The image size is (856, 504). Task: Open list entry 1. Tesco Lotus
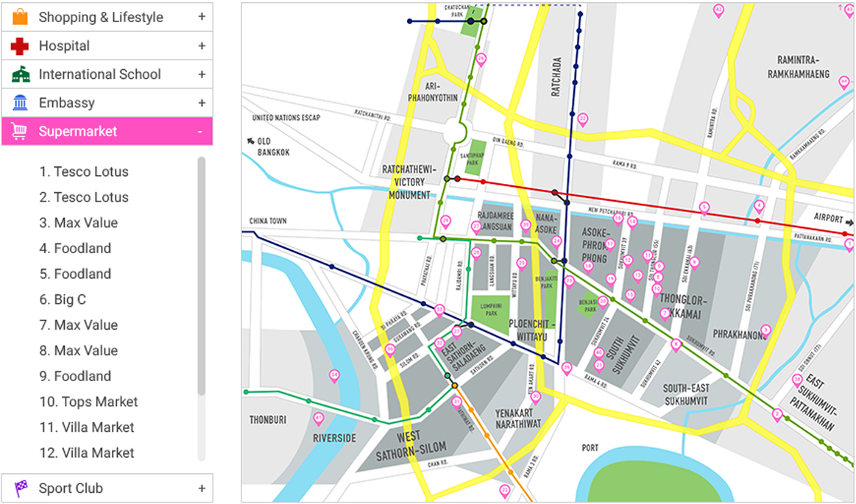[83, 171]
